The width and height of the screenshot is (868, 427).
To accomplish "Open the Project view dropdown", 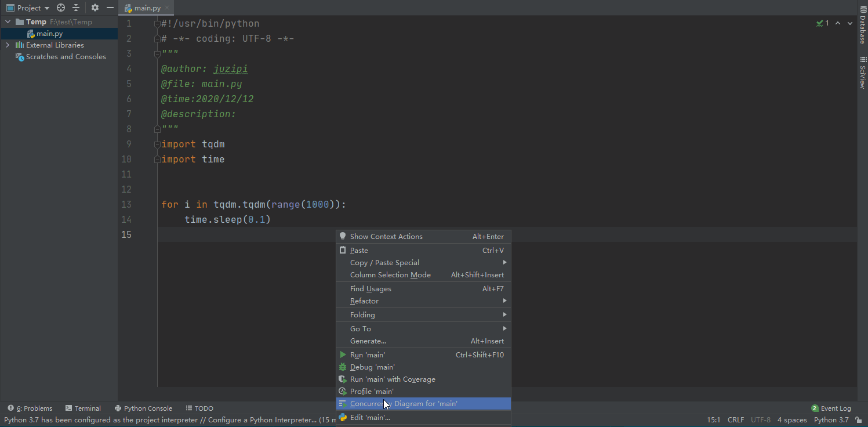I will pyautogui.click(x=28, y=8).
